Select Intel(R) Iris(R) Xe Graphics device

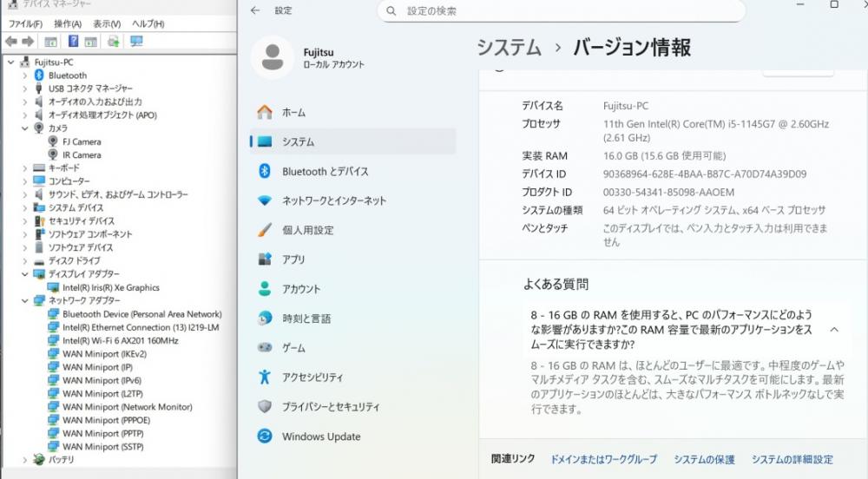tap(110, 287)
